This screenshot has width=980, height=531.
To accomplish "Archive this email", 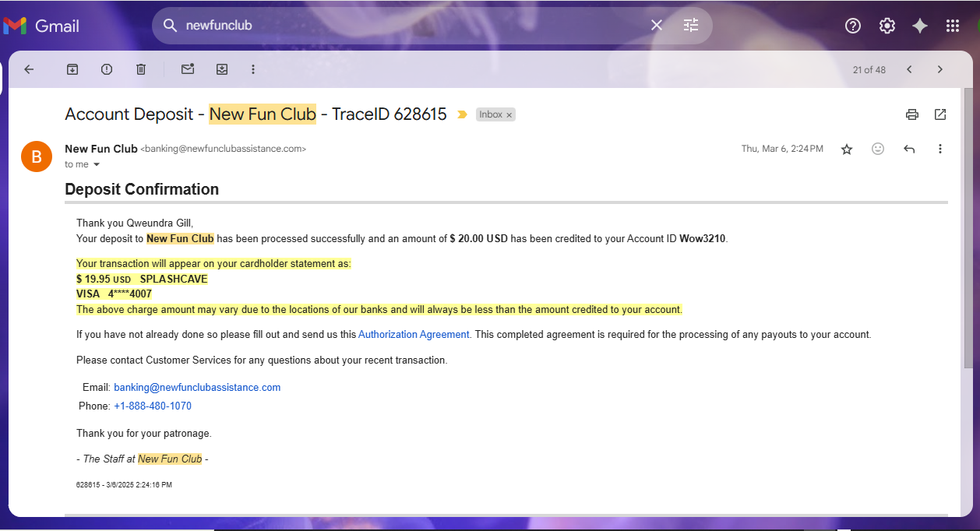I will [x=72, y=69].
